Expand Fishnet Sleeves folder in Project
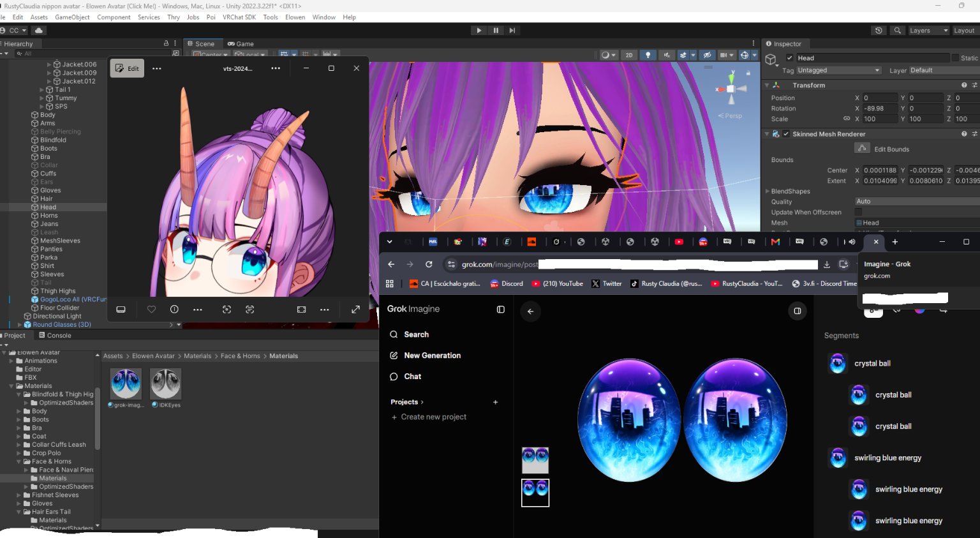Image resolution: width=980 pixels, height=538 pixels. (x=19, y=495)
